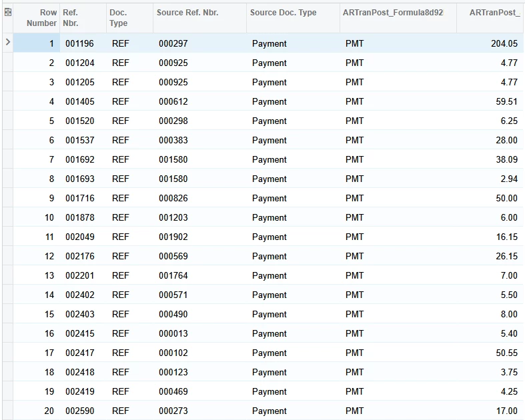Select Ref. Nbr. 002419 cell

coord(83,391)
